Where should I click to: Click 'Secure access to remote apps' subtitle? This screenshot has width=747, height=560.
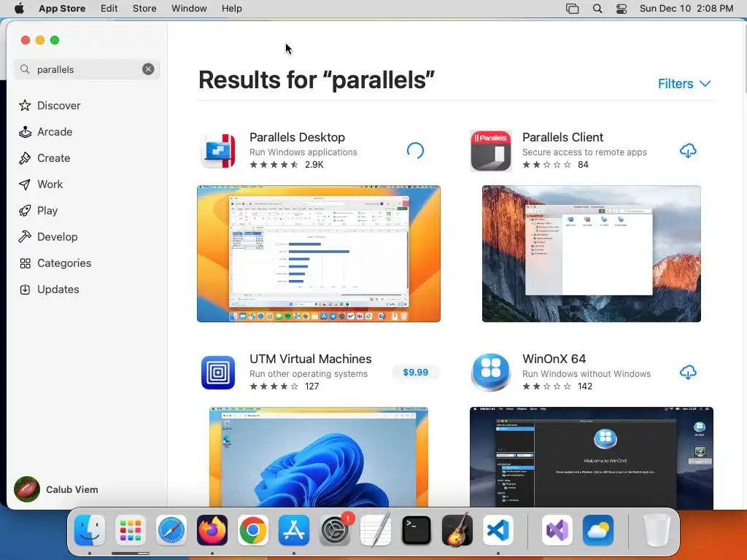584,152
